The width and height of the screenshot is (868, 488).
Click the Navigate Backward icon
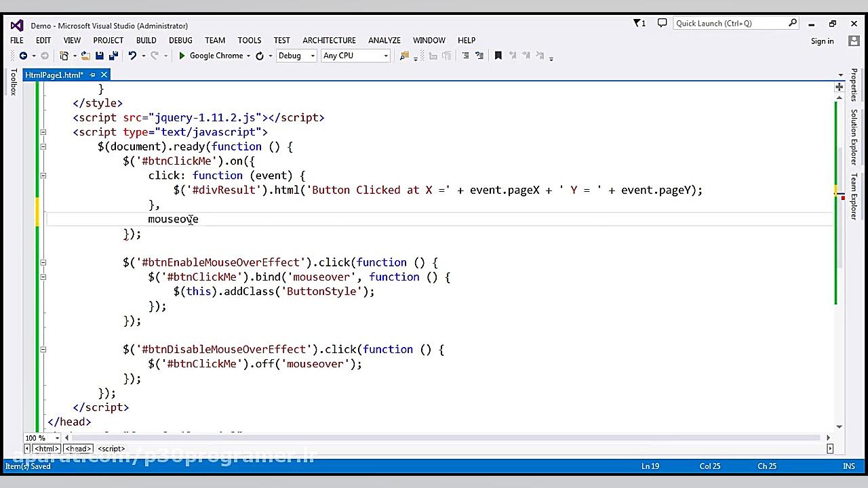[23, 56]
